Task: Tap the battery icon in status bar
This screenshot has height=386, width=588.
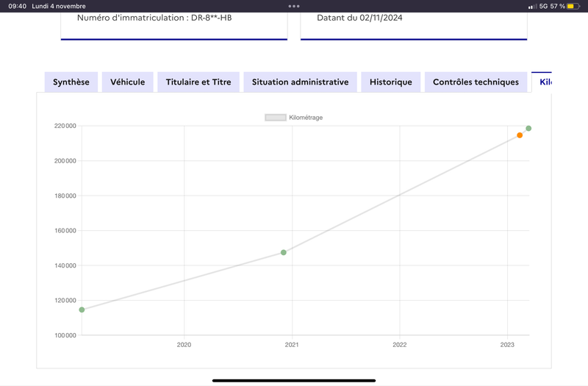Action: point(573,6)
